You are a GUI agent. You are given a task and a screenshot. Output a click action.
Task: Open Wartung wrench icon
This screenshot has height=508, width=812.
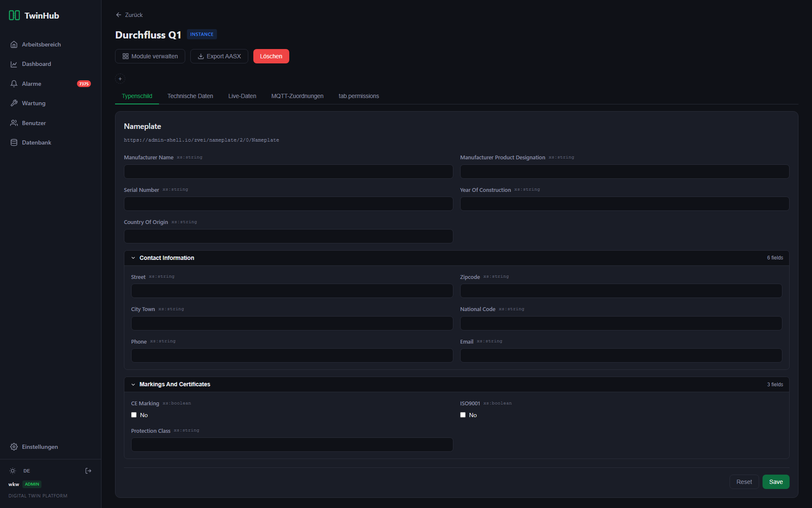pyautogui.click(x=14, y=103)
